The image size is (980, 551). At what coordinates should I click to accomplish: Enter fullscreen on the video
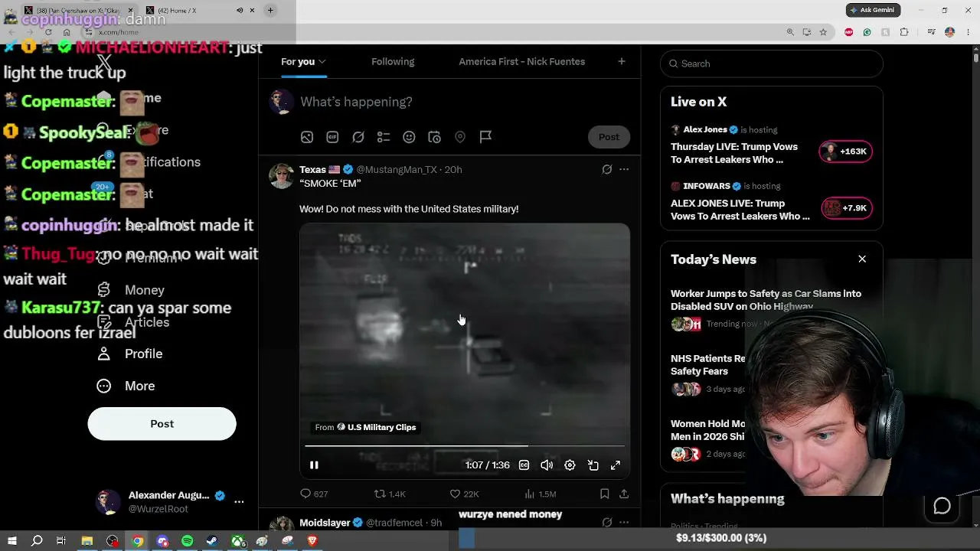click(616, 465)
